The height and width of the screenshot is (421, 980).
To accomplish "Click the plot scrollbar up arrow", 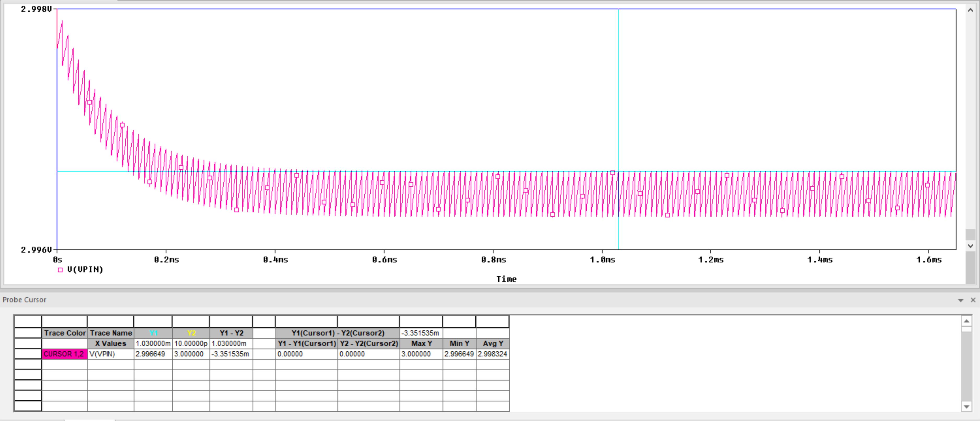I will [x=971, y=10].
